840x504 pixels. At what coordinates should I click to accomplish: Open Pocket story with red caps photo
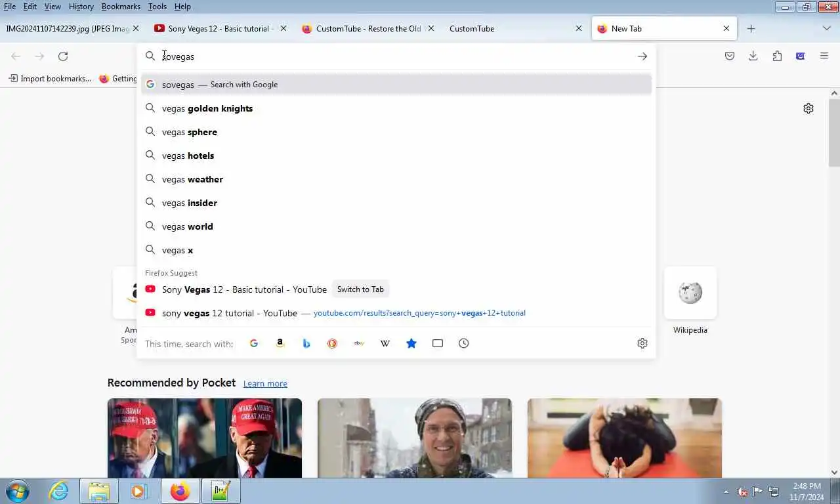[205, 438]
